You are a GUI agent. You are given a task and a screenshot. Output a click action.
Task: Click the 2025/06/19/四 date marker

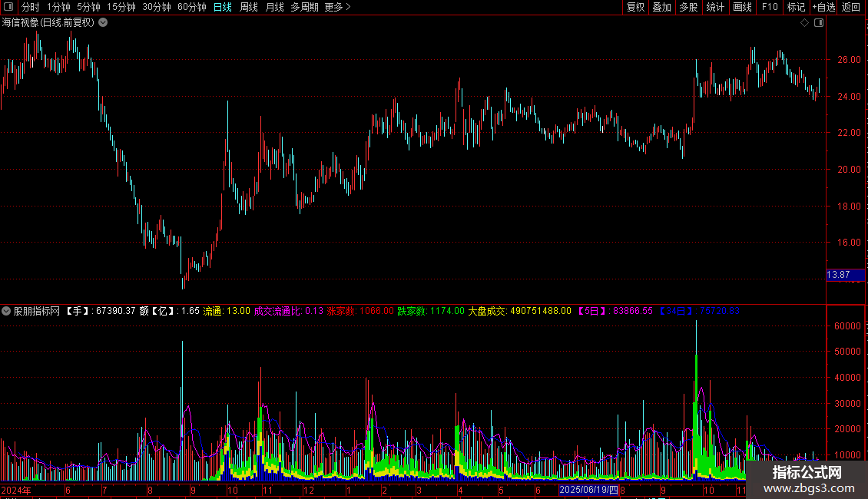point(588,490)
